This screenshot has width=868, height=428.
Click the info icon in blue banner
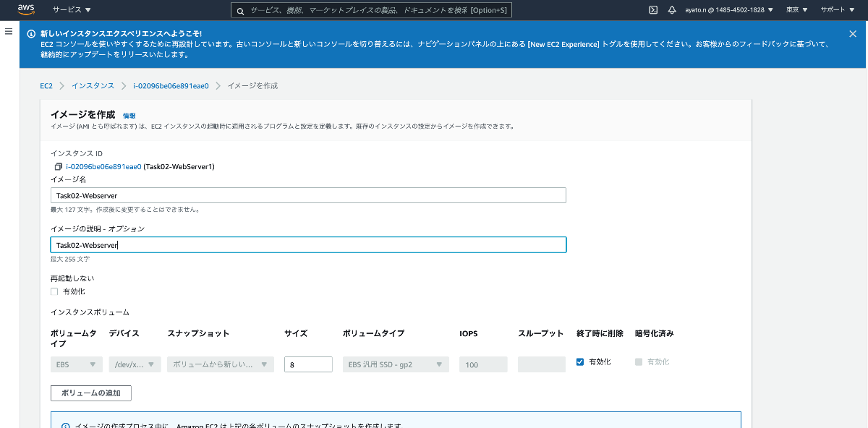tap(31, 34)
